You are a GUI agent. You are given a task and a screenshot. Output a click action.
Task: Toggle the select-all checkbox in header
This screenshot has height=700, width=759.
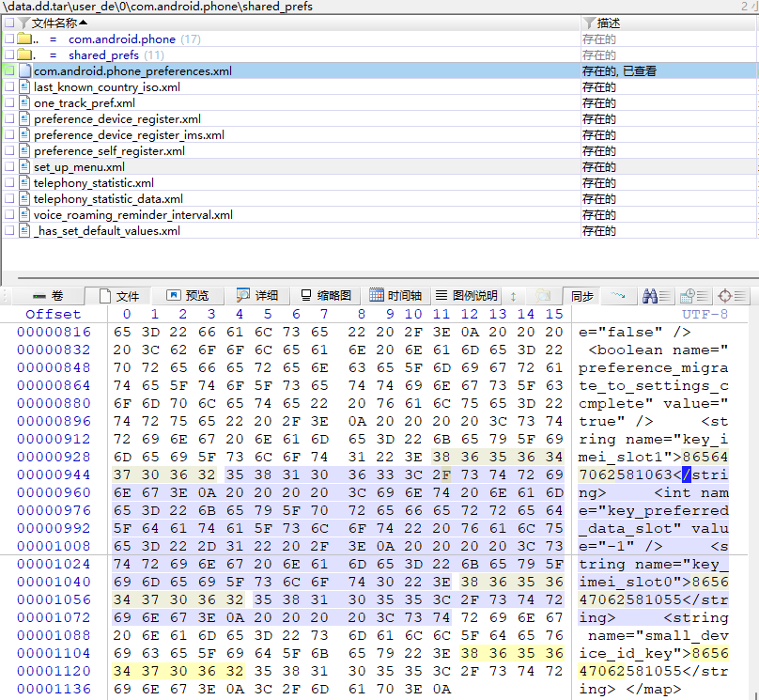coord(8,23)
